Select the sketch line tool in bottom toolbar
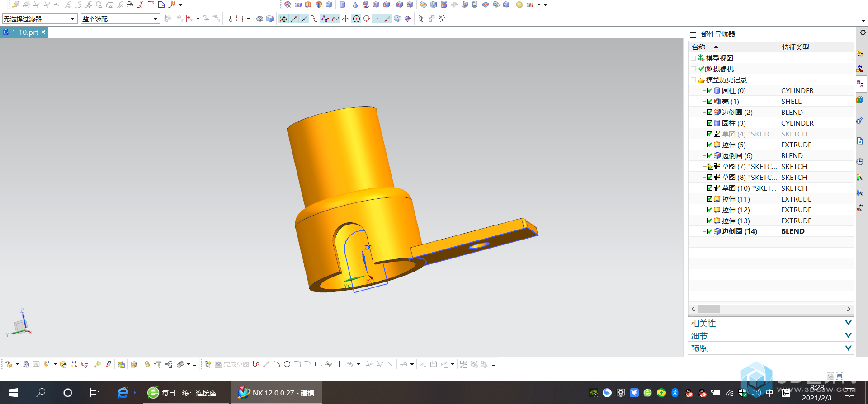 click(x=266, y=364)
